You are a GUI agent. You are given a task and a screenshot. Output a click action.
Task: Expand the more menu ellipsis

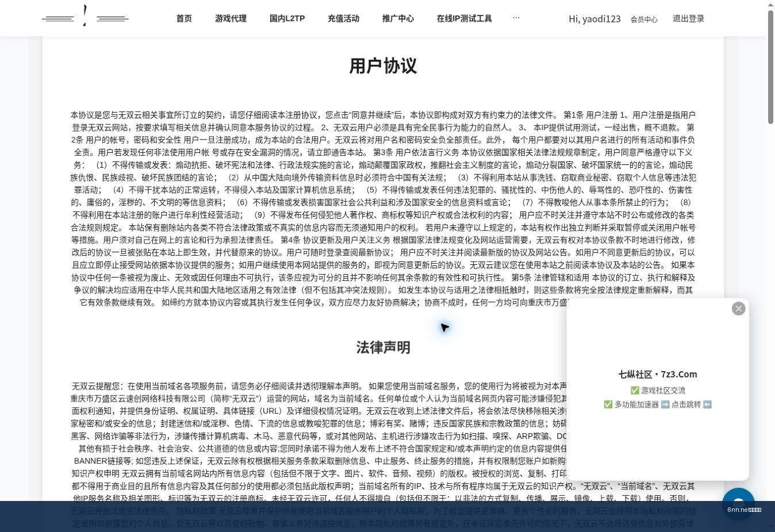click(x=516, y=18)
